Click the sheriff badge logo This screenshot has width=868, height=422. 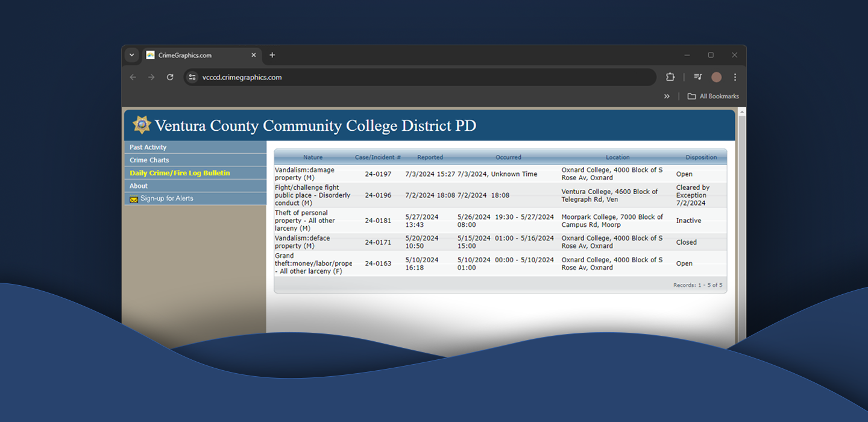[142, 125]
